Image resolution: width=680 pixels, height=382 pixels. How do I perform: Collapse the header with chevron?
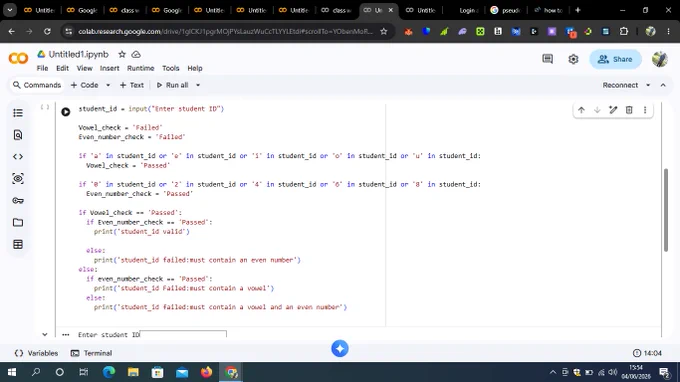click(663, 85)
